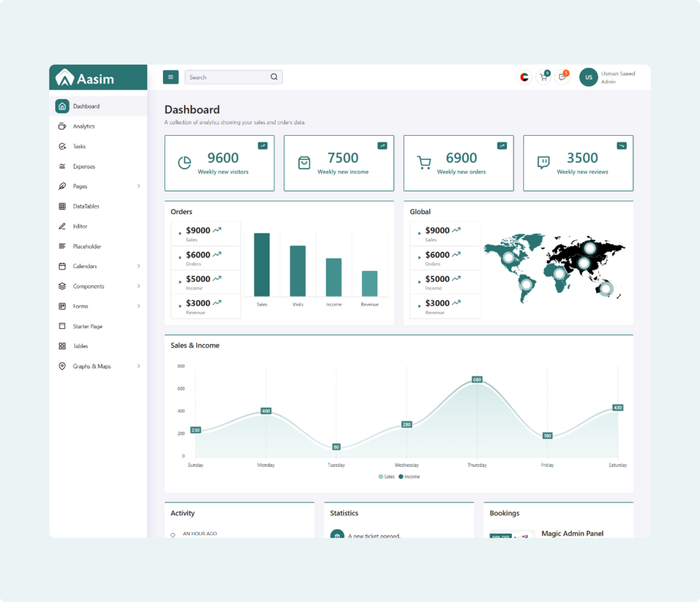Select the $3000 Revenue row in Global panel
This screenshot has height=602, width=700.
(445, 307)
